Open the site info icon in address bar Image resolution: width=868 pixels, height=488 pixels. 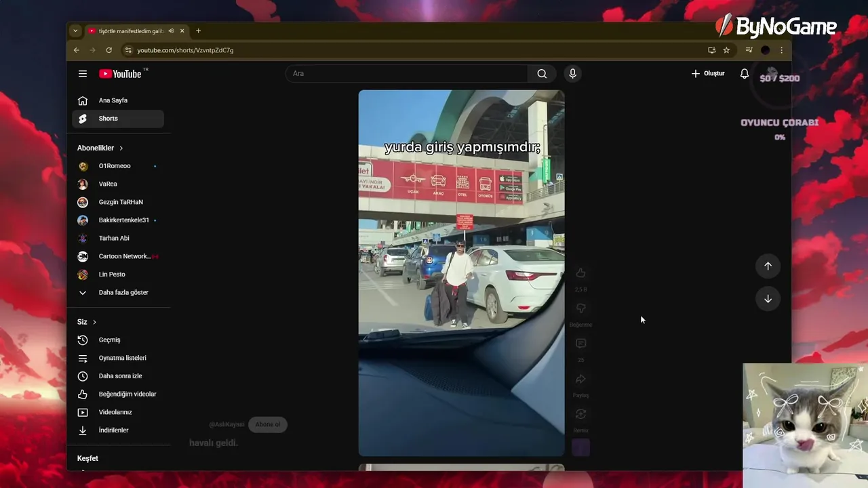[x=127, y=50]
